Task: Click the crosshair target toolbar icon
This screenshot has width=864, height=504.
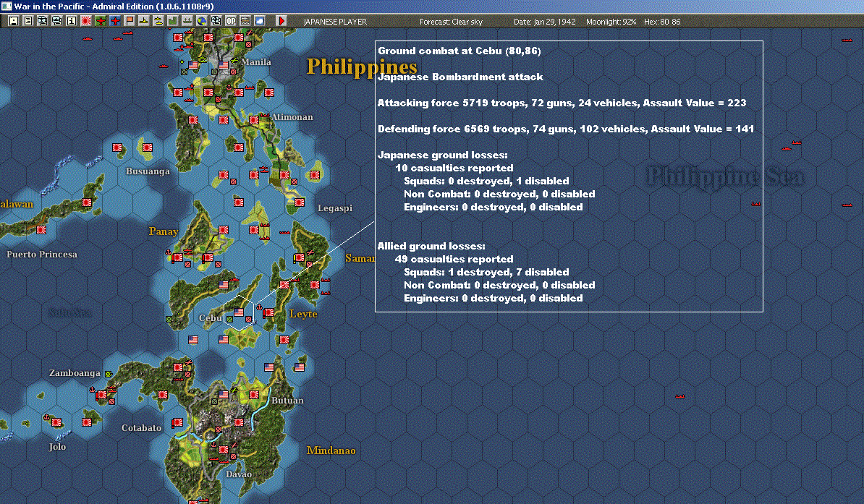Action: (216, 21)
